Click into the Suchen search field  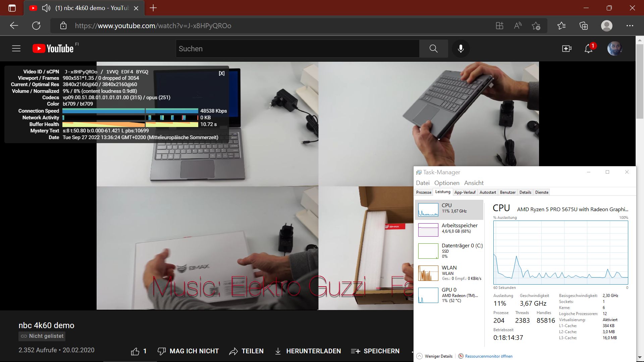pos(297,49)
